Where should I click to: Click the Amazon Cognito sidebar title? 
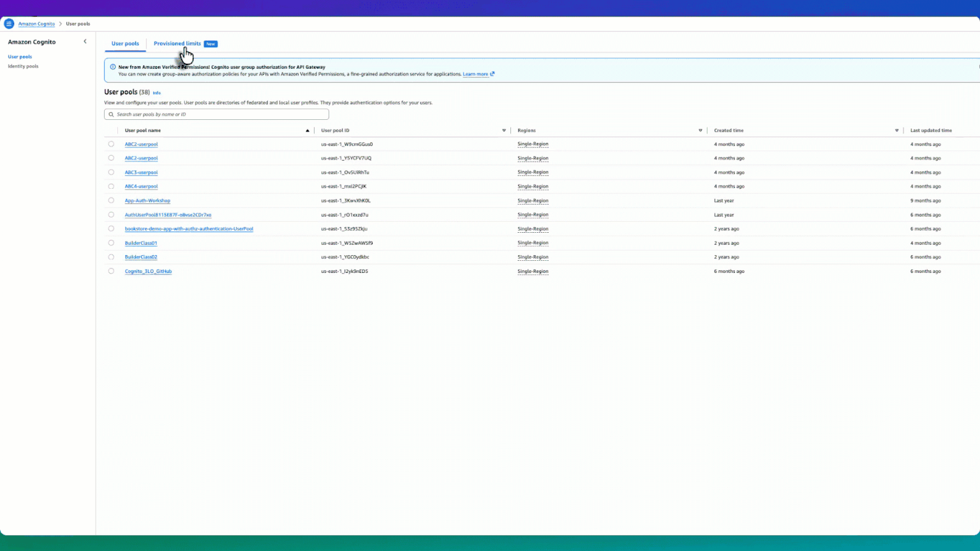click(31, 42)
